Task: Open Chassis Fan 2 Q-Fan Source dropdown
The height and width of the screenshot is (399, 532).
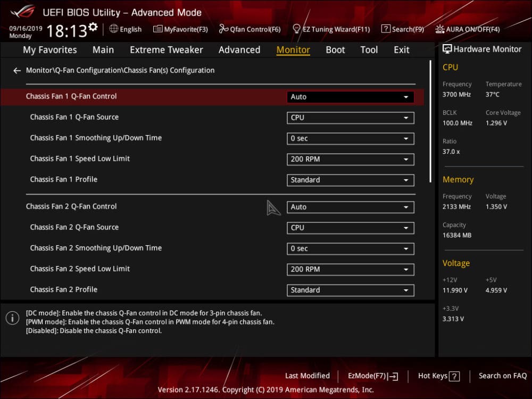Action: point(350,228)
